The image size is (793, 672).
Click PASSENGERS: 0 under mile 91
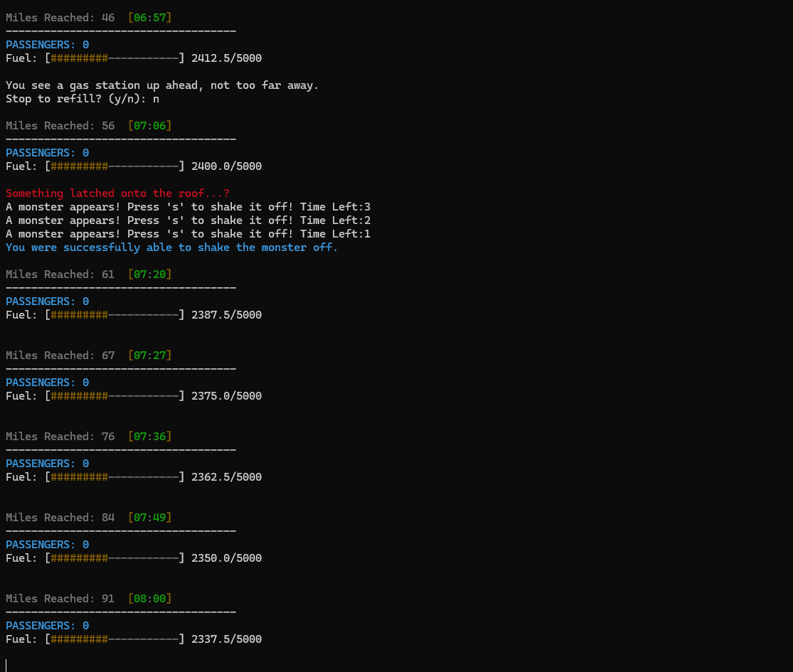coord(48,626)
